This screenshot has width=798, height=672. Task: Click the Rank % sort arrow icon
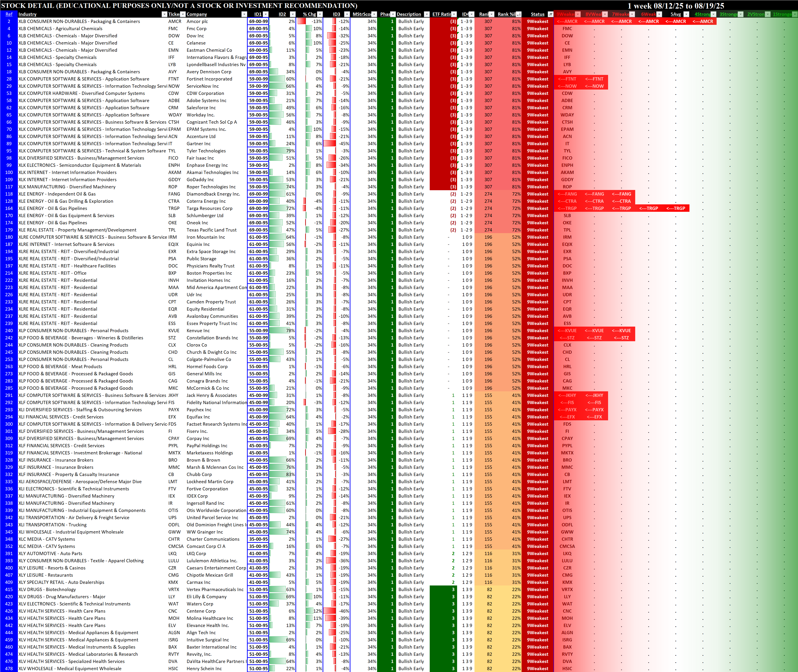[x=518, y=14]
